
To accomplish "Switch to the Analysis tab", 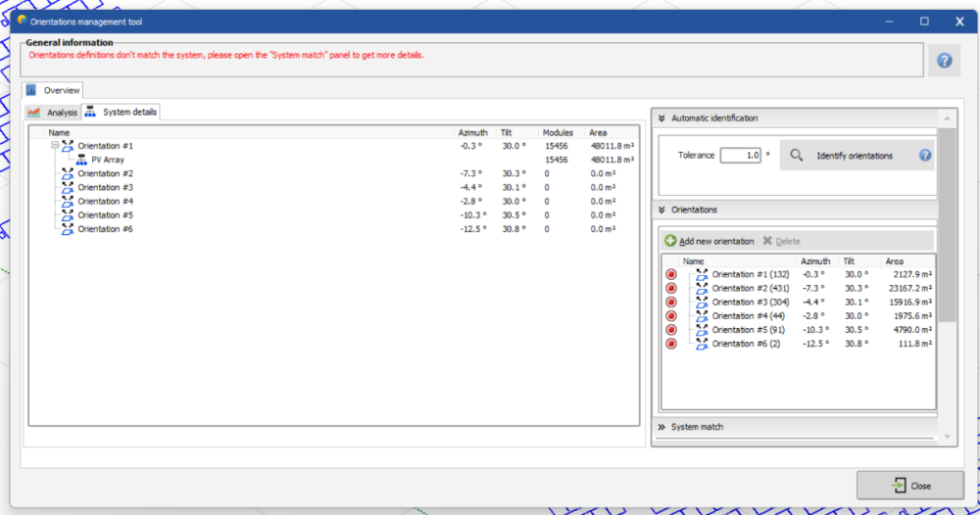I will click(53, 113).
